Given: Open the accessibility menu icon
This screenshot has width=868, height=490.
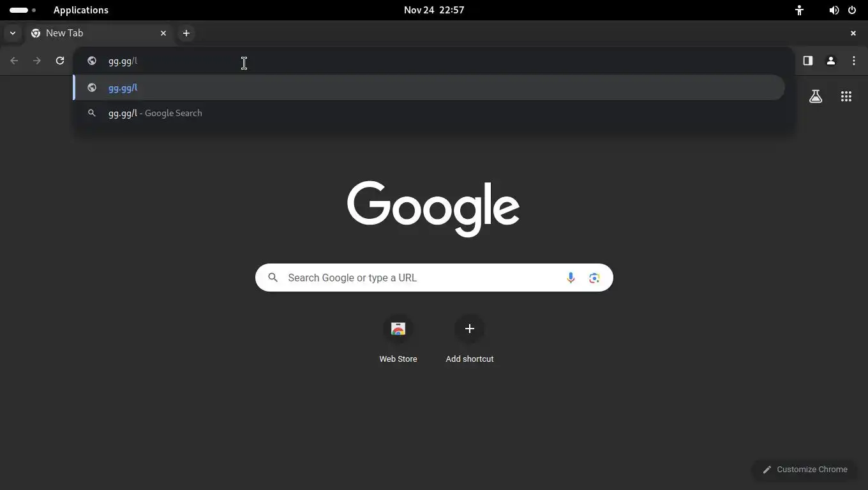Looking at the screenshot, I should pos(799,10).
